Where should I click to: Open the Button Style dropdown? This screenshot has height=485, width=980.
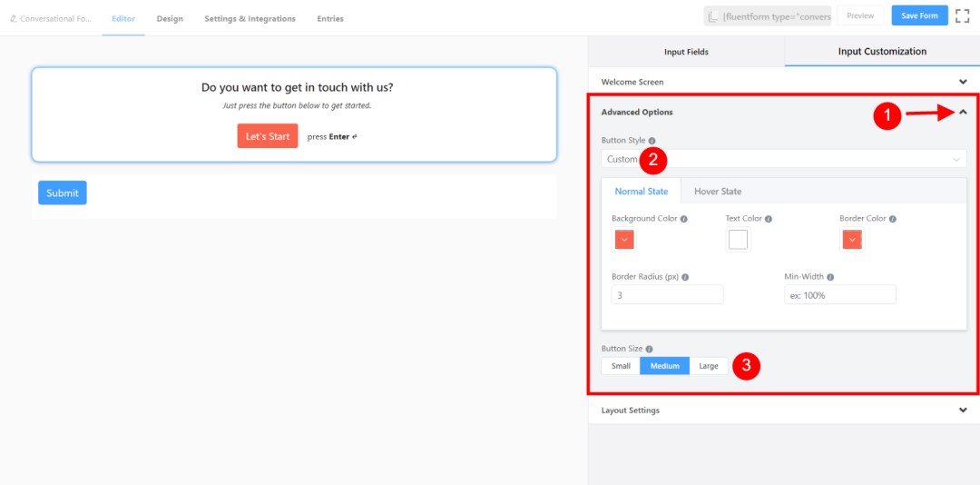point(784,159)
